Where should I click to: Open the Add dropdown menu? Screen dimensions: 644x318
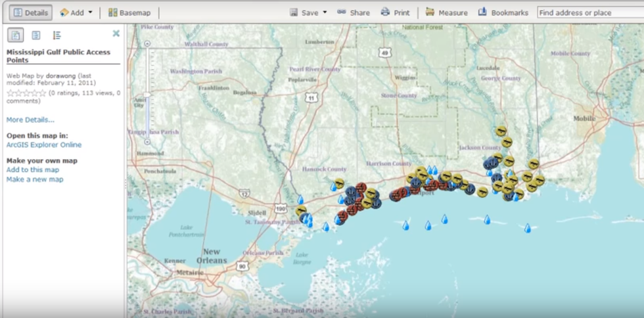[76, 12]
